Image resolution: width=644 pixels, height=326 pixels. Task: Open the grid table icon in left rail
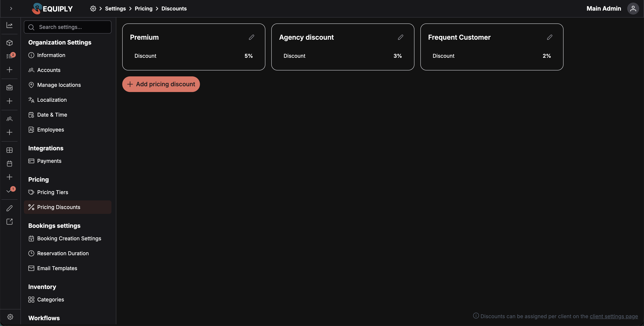click(x=10, y=150)
